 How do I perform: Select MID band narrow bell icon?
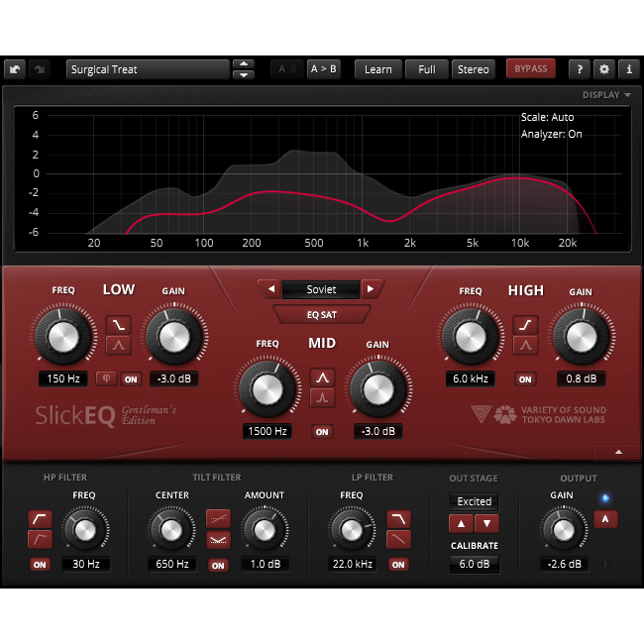click(322, 397)
